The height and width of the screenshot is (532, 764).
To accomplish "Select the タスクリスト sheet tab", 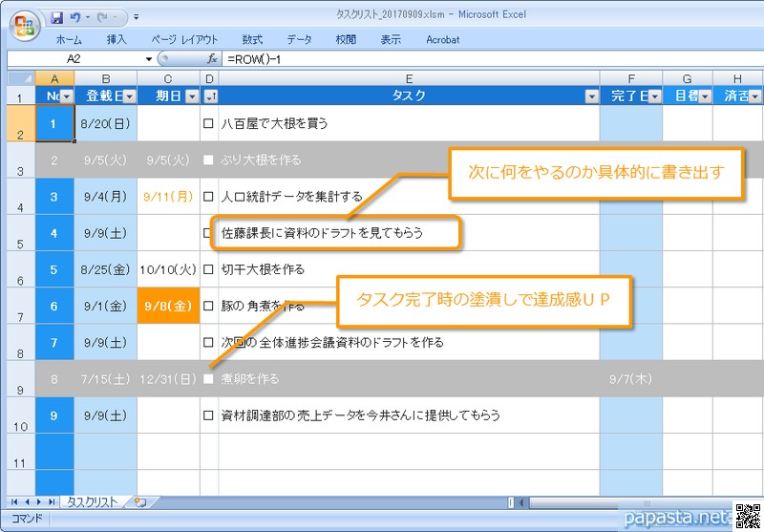I will (x=92, y=501).
